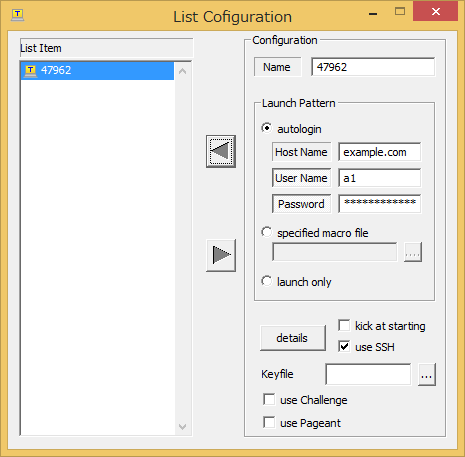The width and height of the screenshot is (465, 457).
Task: Focus the Host Name text field
Action: coord(379,152)
